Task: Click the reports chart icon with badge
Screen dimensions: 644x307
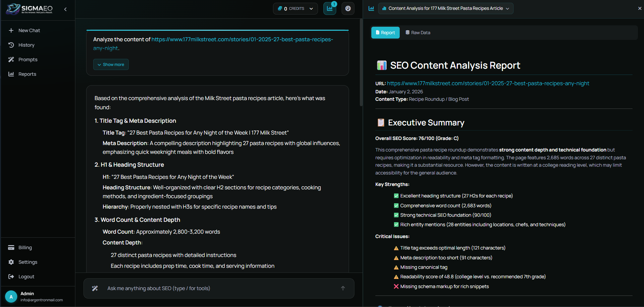Action: pyautogui.click(x=330, y=8)
